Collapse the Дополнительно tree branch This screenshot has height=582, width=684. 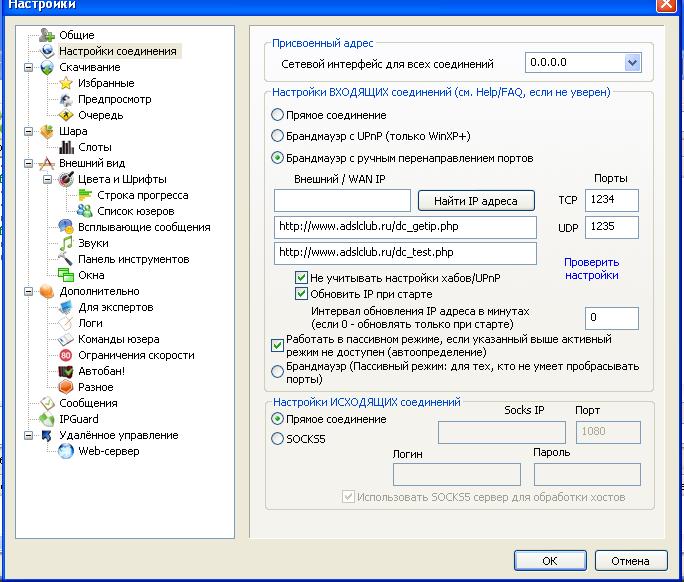[x=29, y=291]
